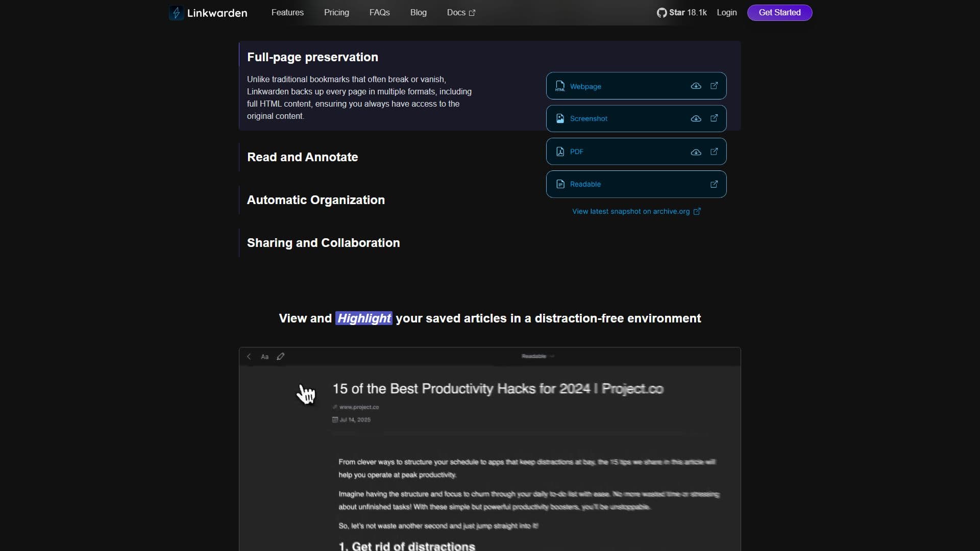Click the Readable format label
Screen dimensions: 980x551
tap(585, 184)
